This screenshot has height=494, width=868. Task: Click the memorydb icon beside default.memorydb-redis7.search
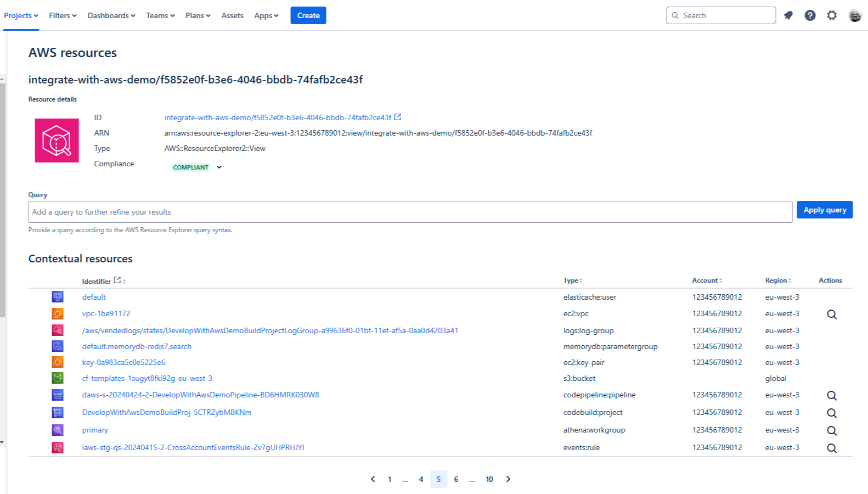(58, 346)
